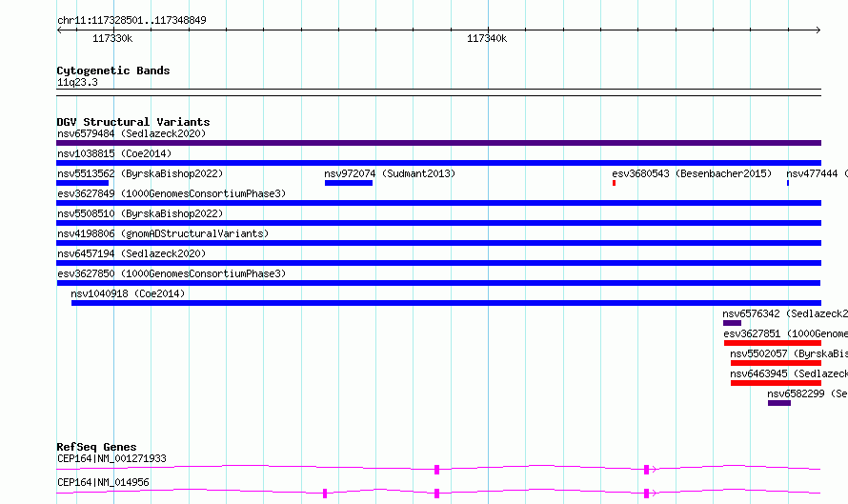848x504 pixels.
Task: Click the left arrow of the ruler
Action: (59, 30)
